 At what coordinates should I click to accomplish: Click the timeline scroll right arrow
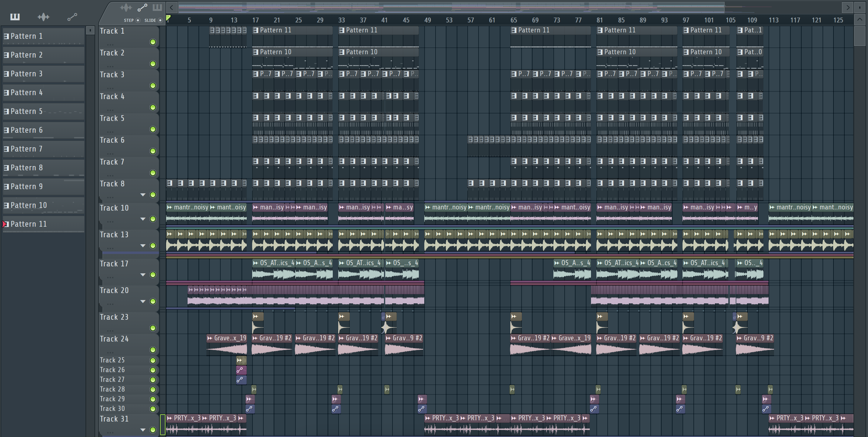pyautogui.click(x=848, y=7)
